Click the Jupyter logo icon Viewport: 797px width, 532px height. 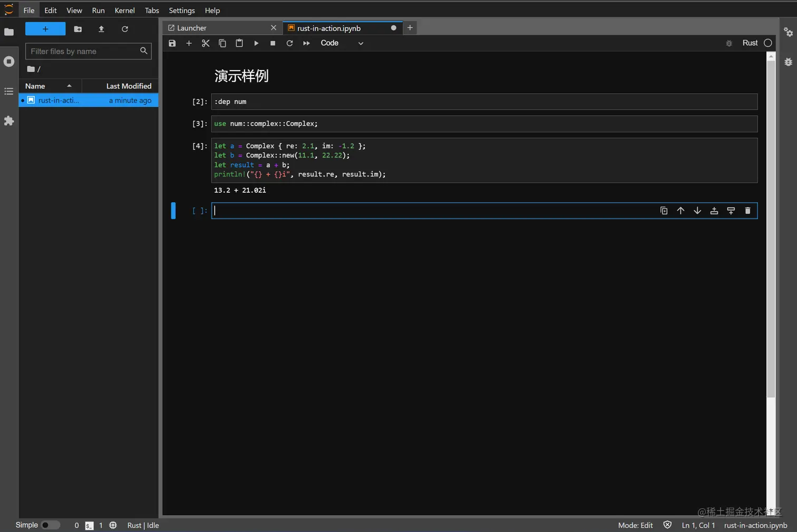[x=9, y=9]
